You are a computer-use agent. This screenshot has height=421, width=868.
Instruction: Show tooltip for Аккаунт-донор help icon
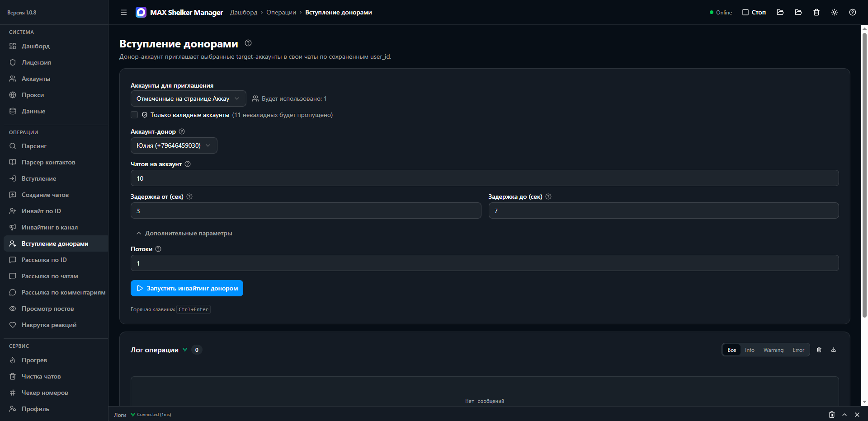coord(182,131)
